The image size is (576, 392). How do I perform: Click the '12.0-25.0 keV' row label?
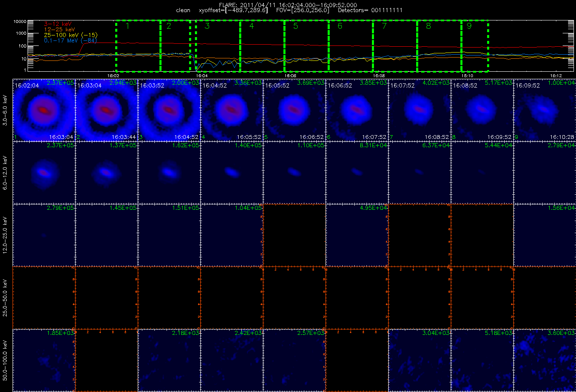click(5, 235)
